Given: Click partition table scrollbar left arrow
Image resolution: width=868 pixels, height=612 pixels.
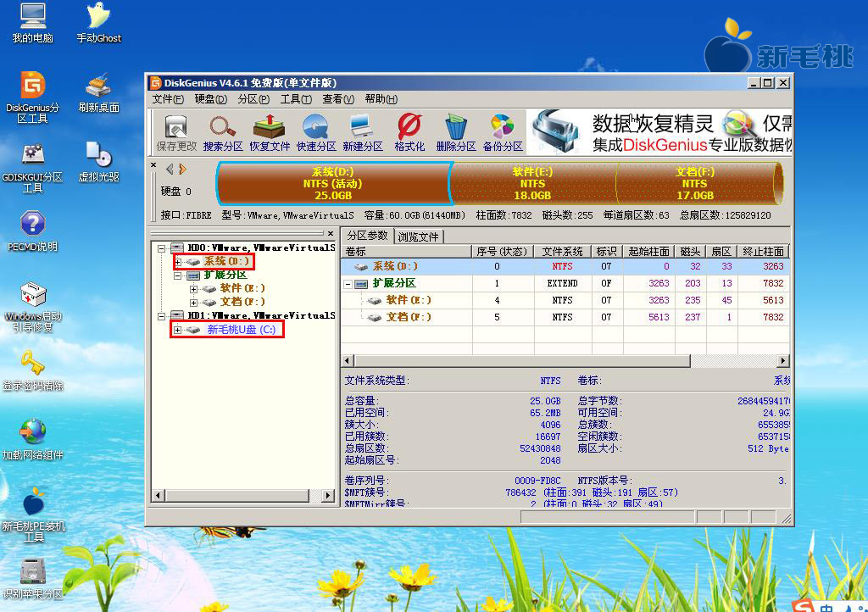Looking at the screenshot, I should 347,361.
